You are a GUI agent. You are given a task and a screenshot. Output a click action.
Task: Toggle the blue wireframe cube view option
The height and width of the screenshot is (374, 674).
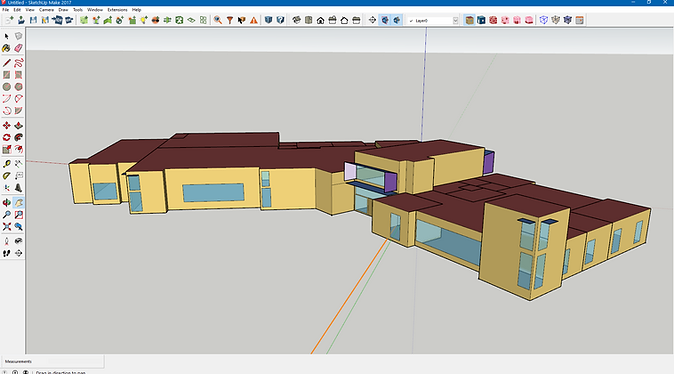click(544, 20)
